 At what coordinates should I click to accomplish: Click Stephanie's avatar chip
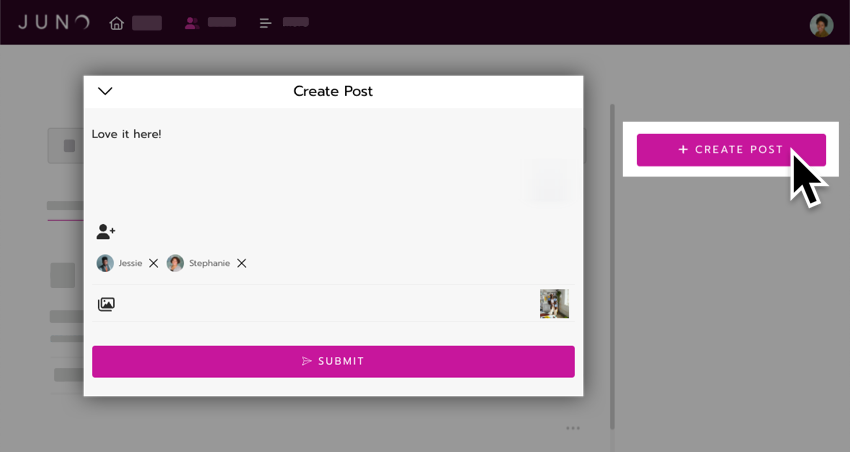175,263
